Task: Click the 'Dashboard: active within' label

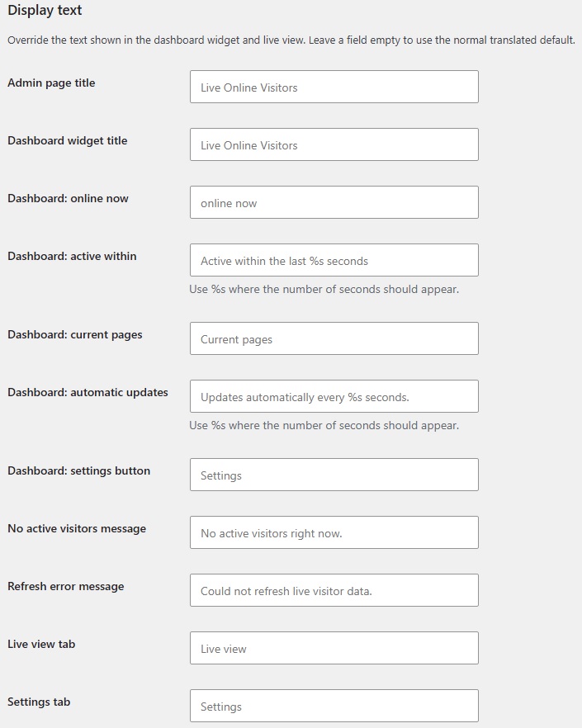Action: click(72, 256)
